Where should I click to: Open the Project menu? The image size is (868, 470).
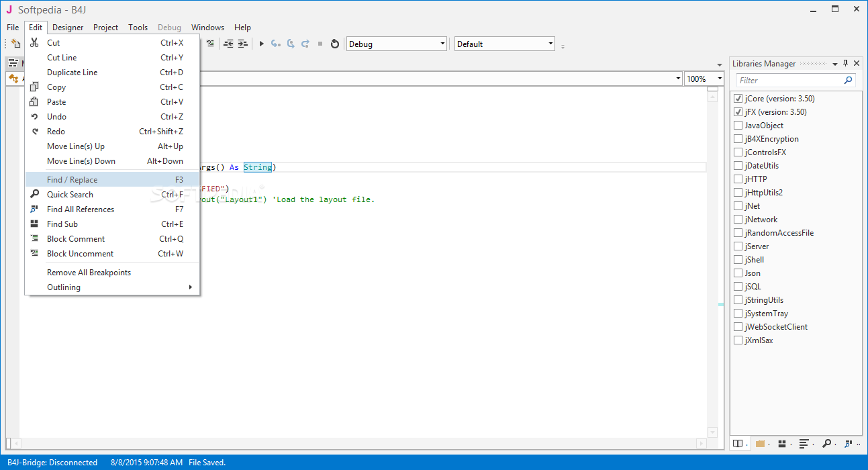point(105,28)
